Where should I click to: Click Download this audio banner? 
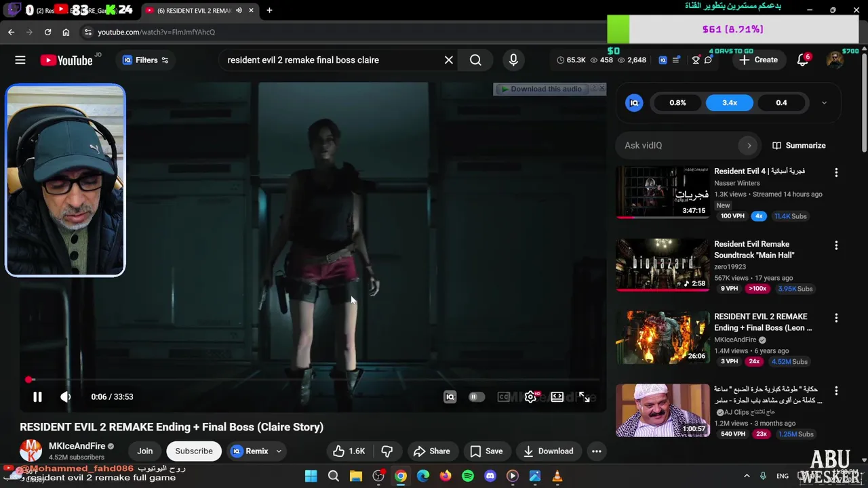point(540,89)
